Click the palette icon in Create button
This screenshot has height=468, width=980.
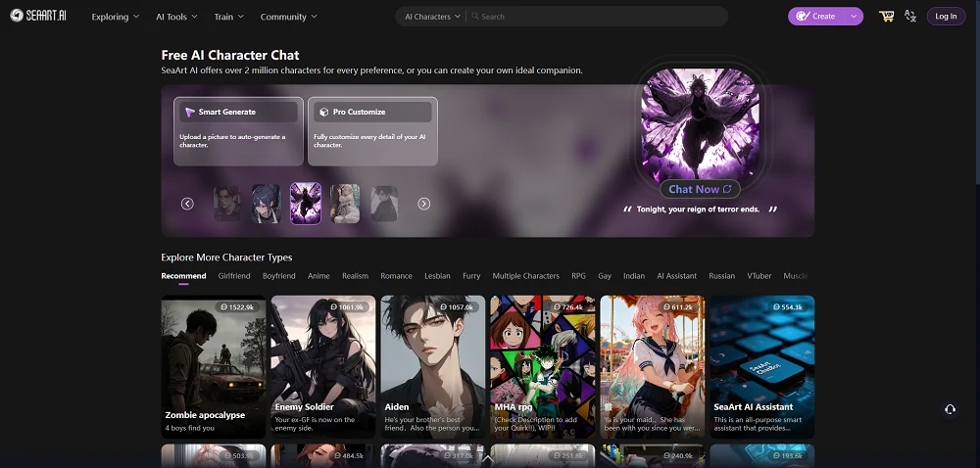point(803,17)
